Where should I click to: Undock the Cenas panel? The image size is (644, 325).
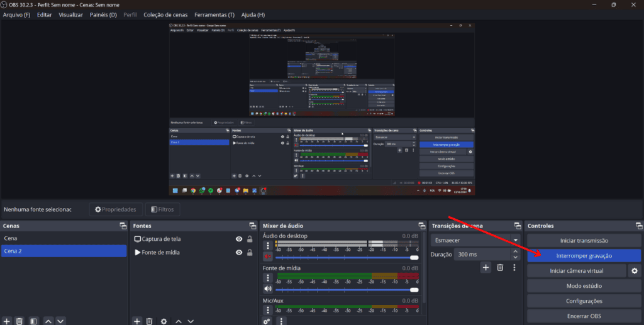(x=123, y=226)
